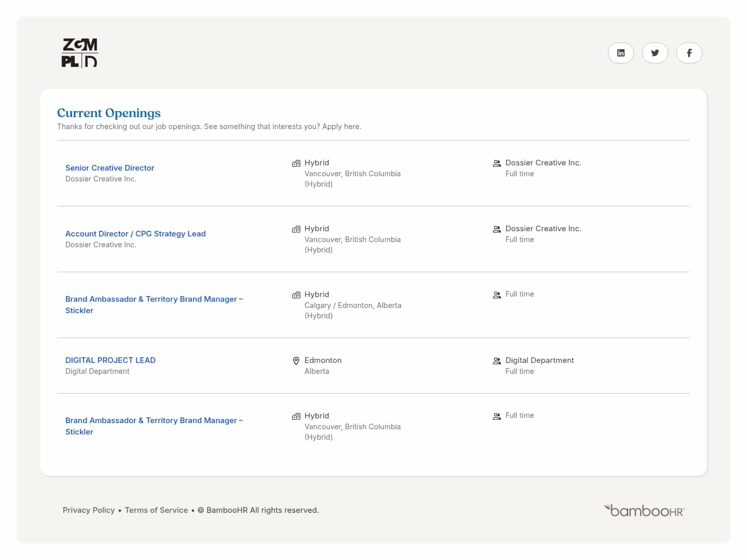Click the hybrid work icon beside Senior Creative Director
747x560 pixels.
click(x=296, y=163)
